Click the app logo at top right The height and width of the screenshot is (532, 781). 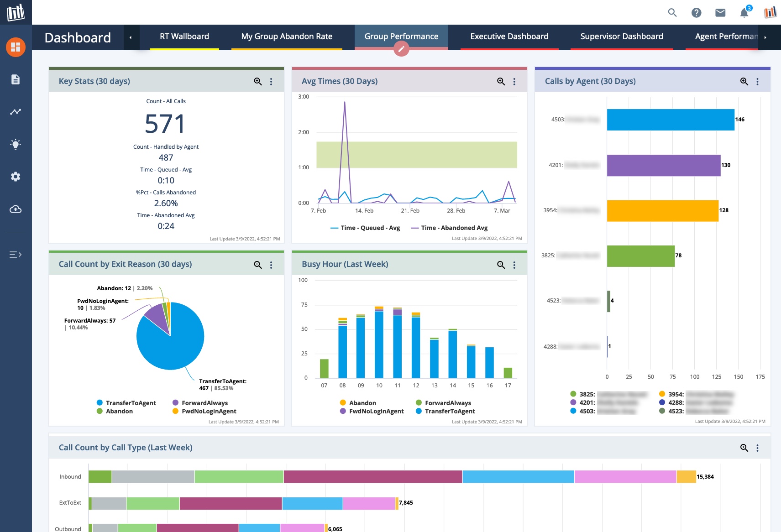[770, 12]
